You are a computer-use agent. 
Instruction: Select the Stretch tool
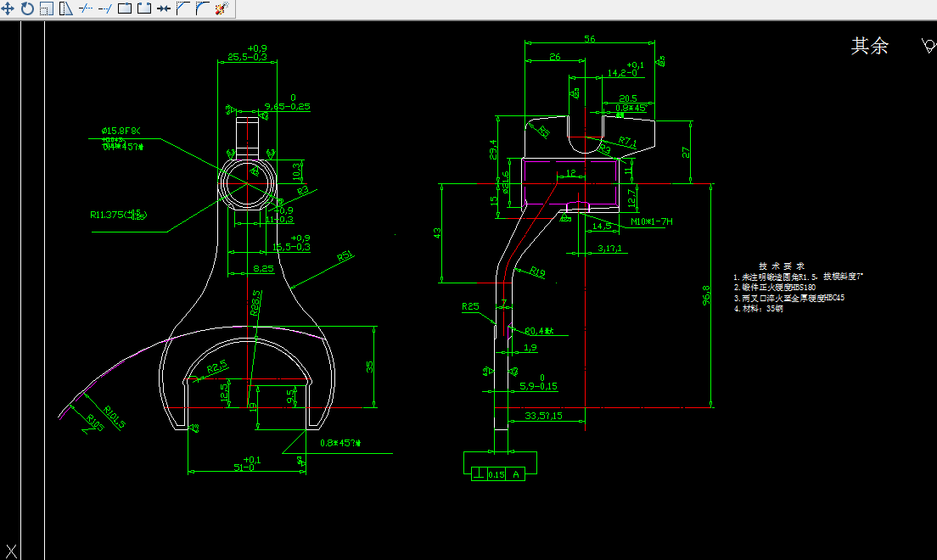point(65,8)
